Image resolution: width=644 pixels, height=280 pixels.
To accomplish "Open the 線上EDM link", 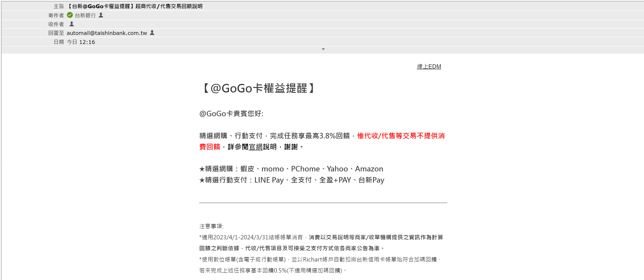I will [x=429, y=67].
